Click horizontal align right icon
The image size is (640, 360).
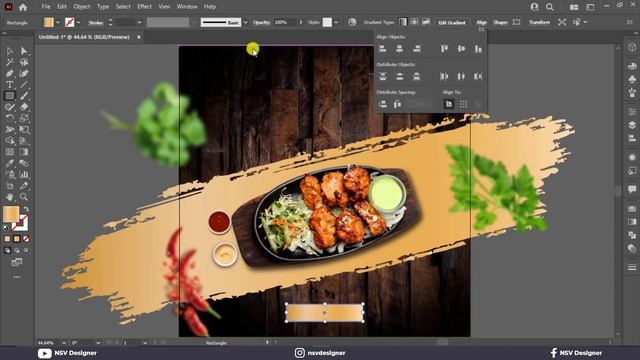(x=416, y=49)
